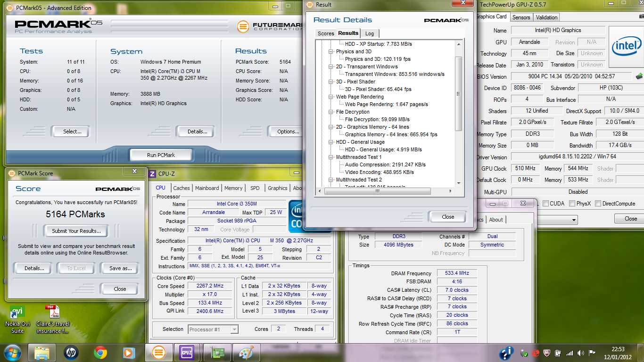Viewport: 644px width, 362px height.
Task: Collapse HDD - General Usage node
Action: (331, 142)
